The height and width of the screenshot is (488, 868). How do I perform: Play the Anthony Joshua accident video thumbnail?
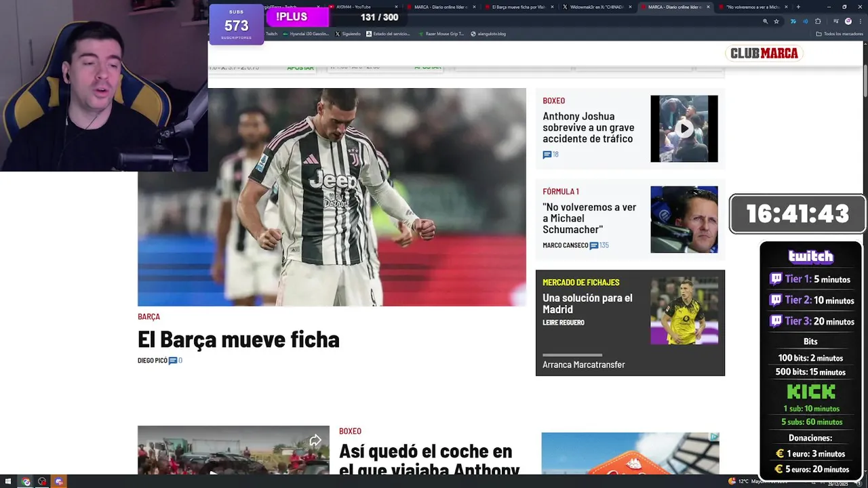click(684, 129)
